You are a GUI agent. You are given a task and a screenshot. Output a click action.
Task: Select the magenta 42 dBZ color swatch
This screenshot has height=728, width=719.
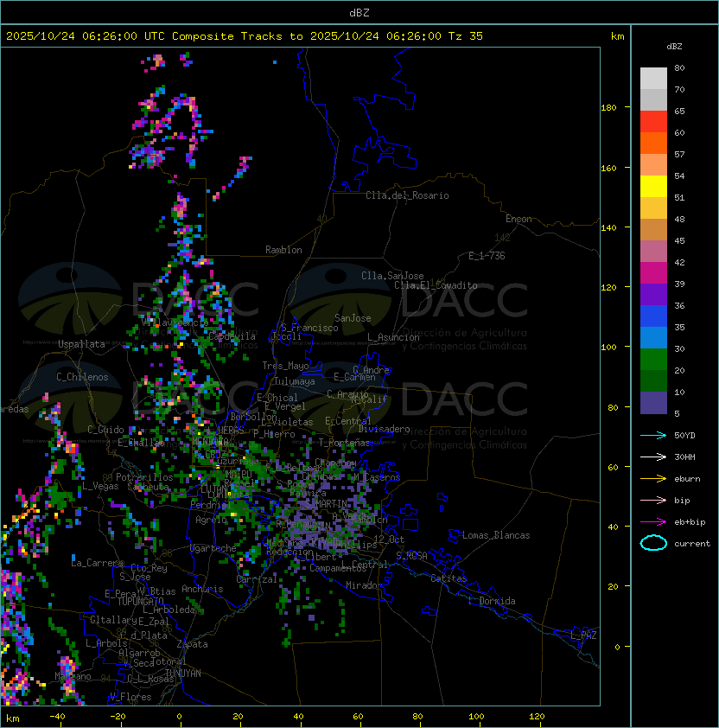pyautogui.click(x=653, y=272)
